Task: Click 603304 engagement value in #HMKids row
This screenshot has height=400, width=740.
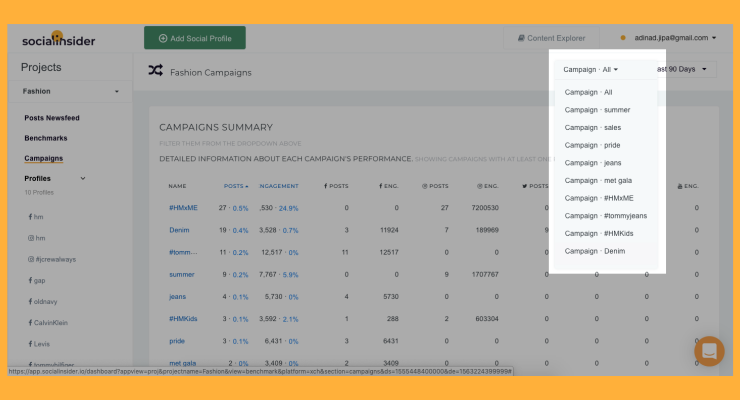Action: (487, 319)
